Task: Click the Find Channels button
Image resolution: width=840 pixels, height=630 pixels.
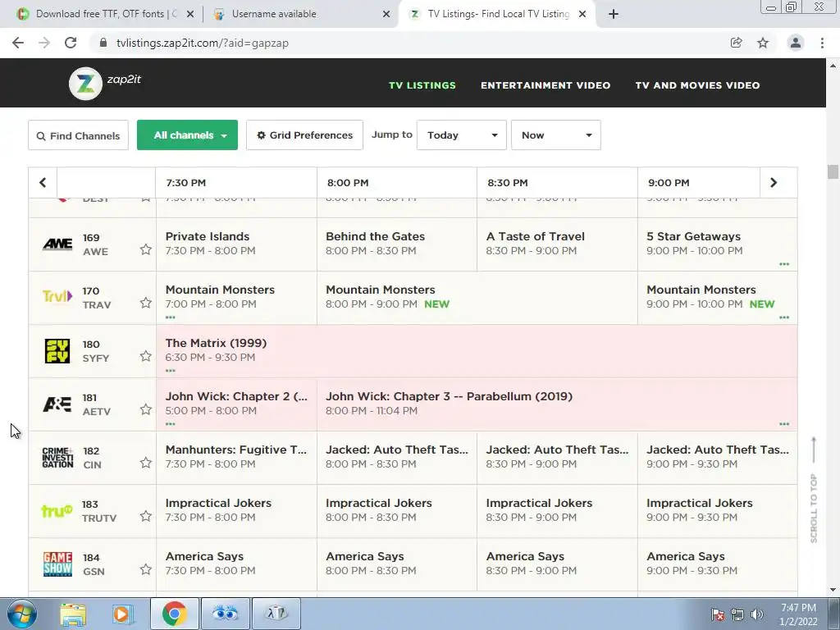Action: pyautogui.click(x=78, y=135)
